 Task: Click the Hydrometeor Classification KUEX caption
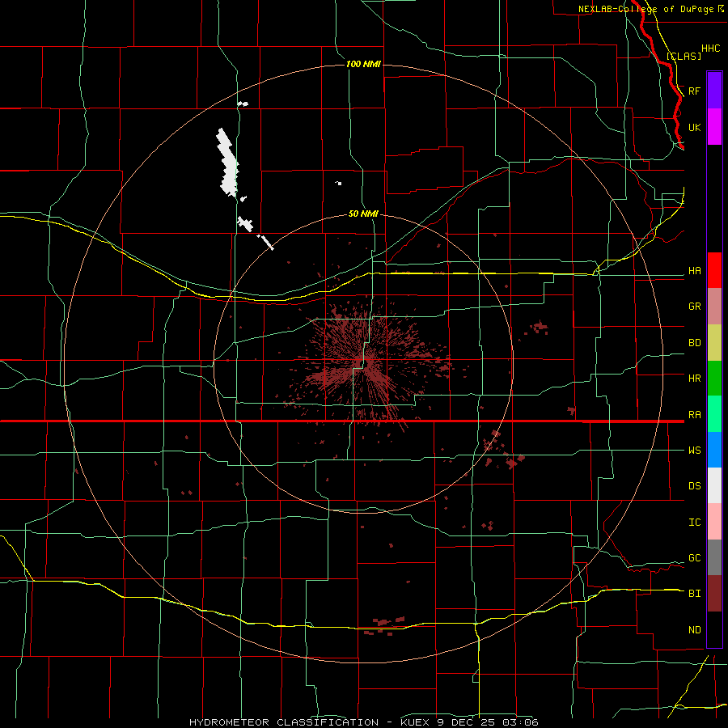pos(364,722)
